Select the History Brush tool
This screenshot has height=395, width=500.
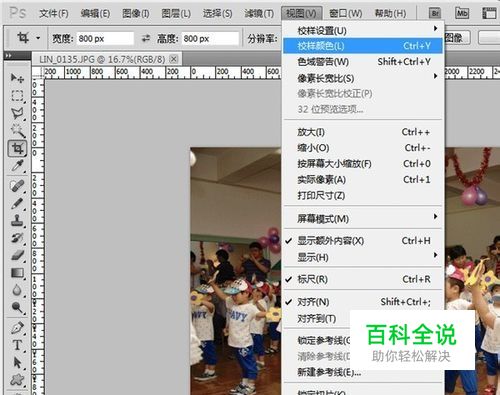(x=17, y=238)
